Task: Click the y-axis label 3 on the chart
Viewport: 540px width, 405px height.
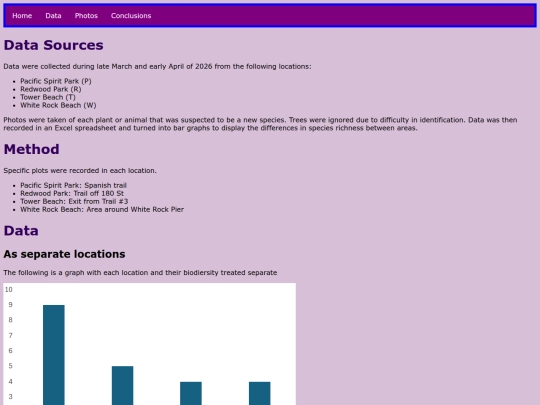Action: pyautogui.click(x=10, y=397)
